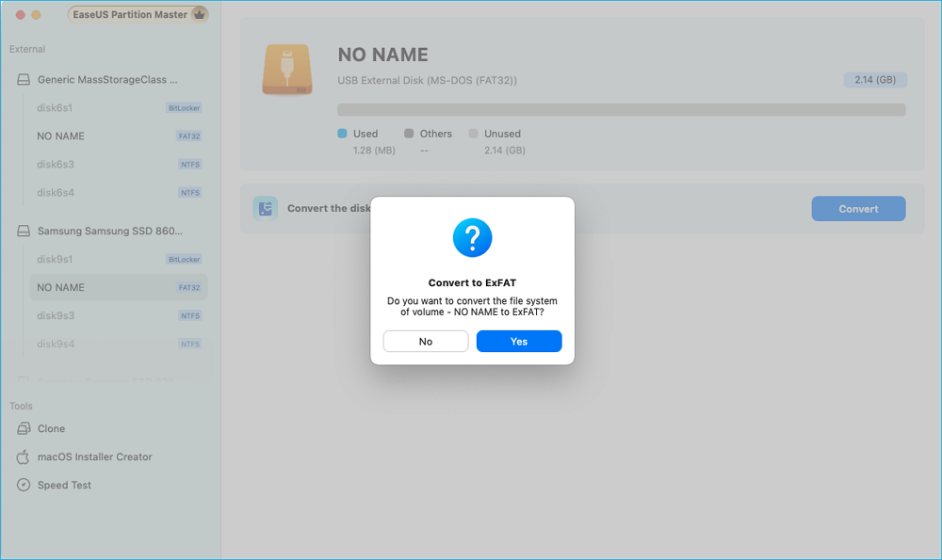Click the yellow minimize window button

36,14
